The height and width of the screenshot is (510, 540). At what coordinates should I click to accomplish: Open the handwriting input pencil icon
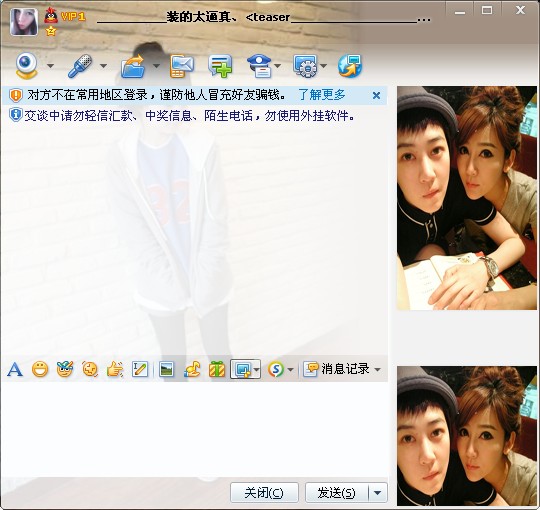point(140,370)
